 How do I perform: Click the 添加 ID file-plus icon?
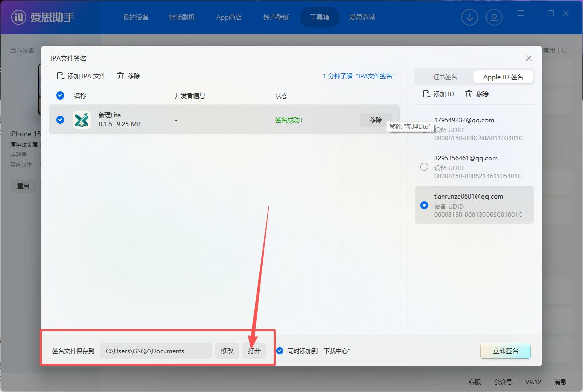pos(427,94)
